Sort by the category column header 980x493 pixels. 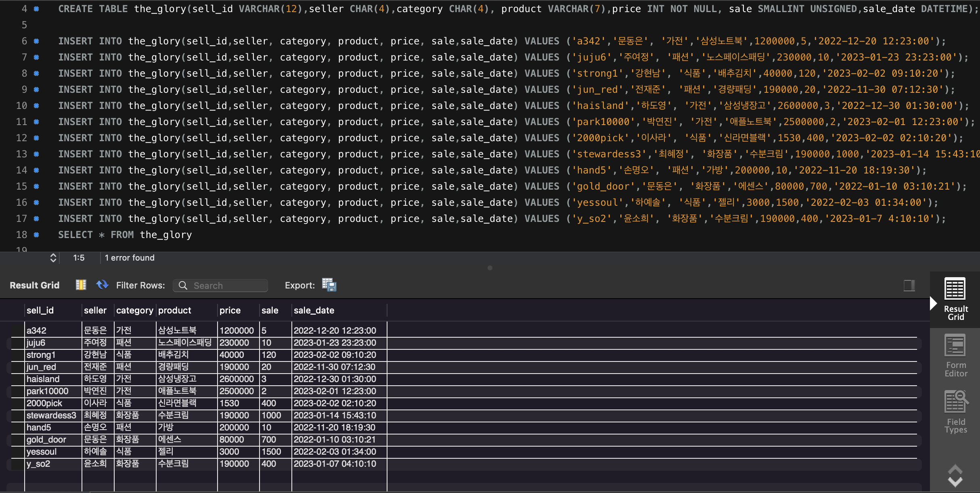click(x=135, y=310)
